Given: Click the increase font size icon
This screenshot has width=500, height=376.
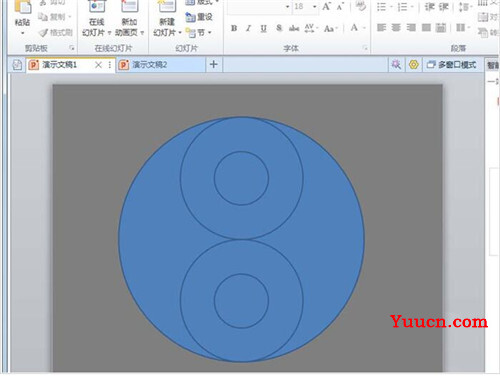Looking at the screenshot, I should pyautogui.click(x=326, y=6).
